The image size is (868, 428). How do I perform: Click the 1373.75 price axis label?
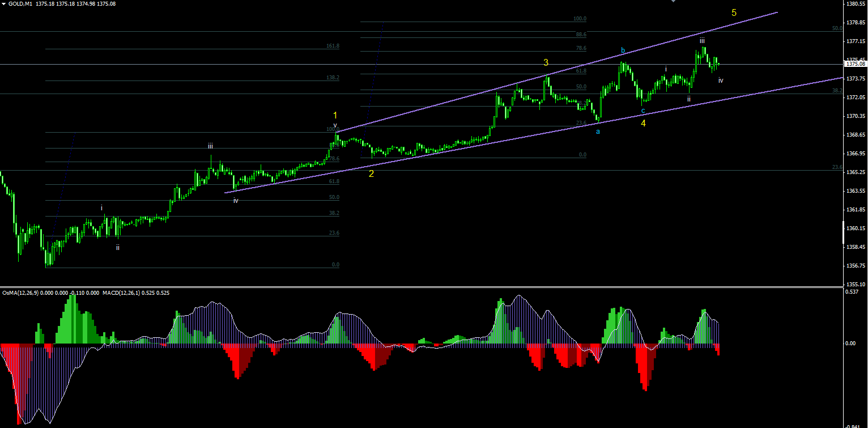click(854, 79)
